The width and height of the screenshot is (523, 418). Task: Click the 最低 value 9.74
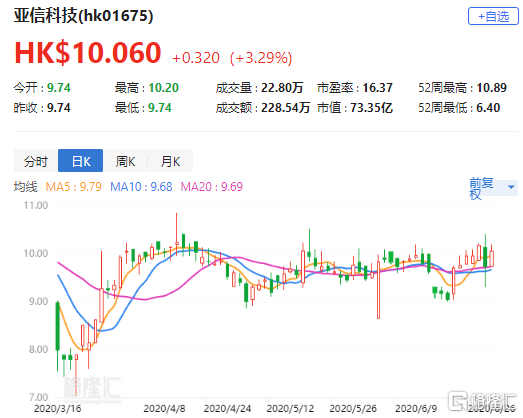160,108
